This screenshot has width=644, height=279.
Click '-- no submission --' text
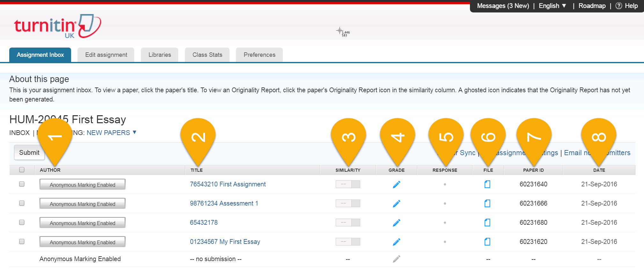click(216, 259)
